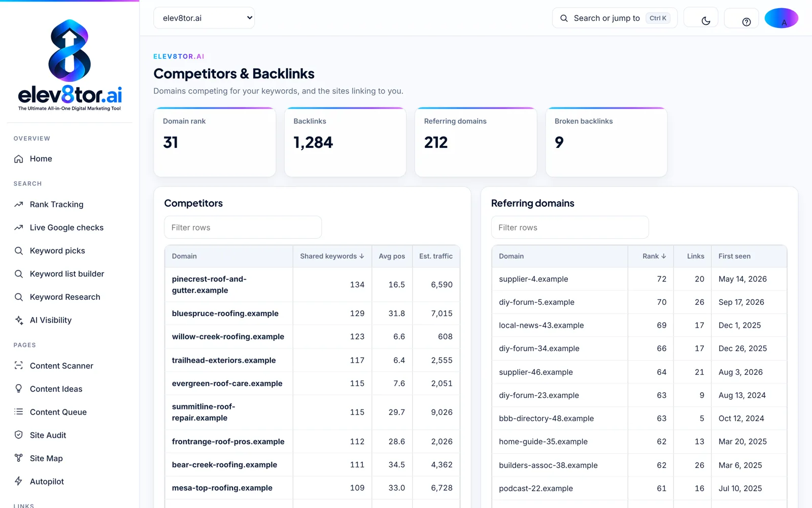Select diy-forum-5.example referring domain
The image size is (812, 508).
tap(639, 302)
